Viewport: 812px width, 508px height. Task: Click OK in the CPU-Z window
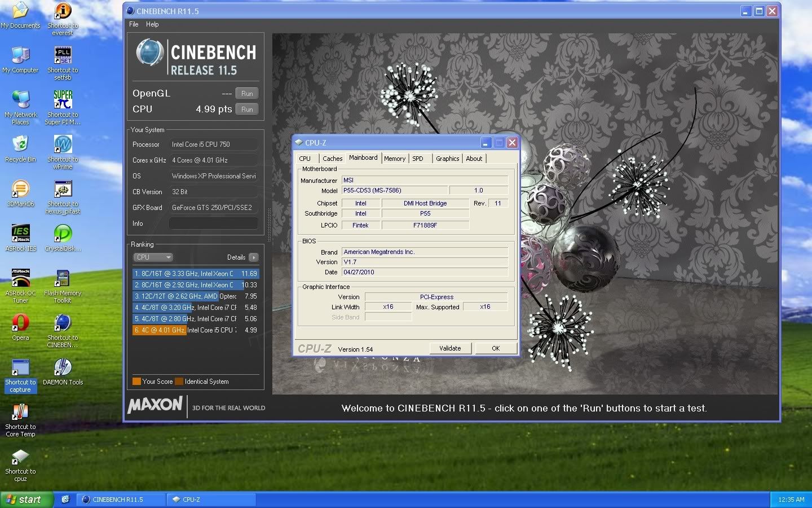tap(496, 348)
